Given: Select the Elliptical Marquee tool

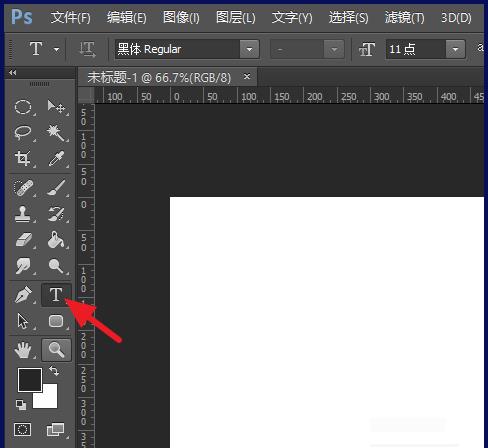Looking at the screenshot, I should point(23,107).
